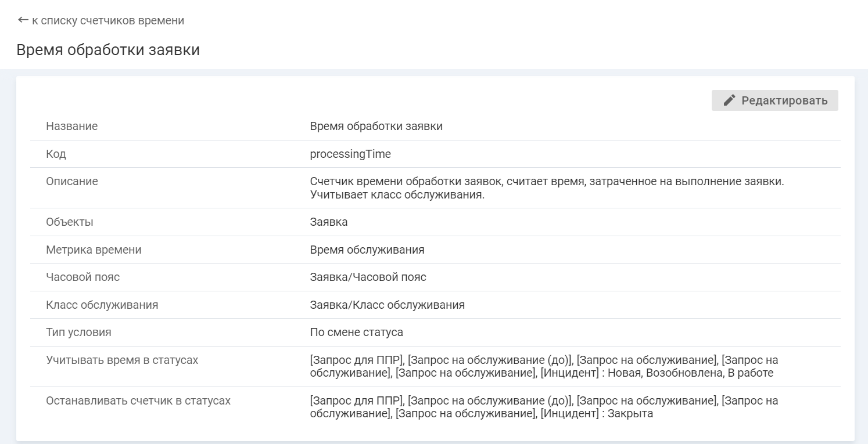Select the «Объекты» row label
The image size is (868, 444).
pos(70,222)
